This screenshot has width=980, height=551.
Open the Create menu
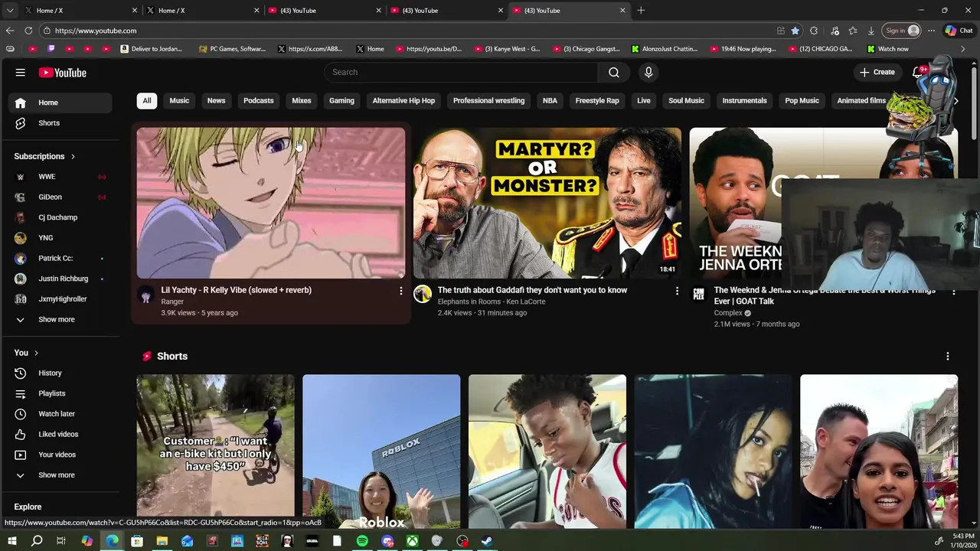[x=877, y=72]
